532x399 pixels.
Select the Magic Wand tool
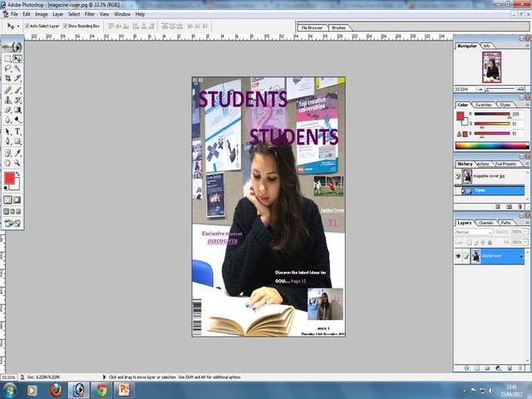17,68
